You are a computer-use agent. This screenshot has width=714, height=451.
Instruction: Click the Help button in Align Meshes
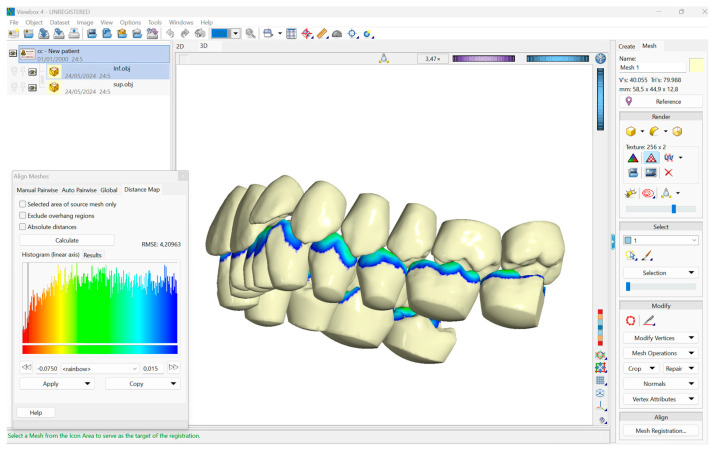(x=36, y=413)
